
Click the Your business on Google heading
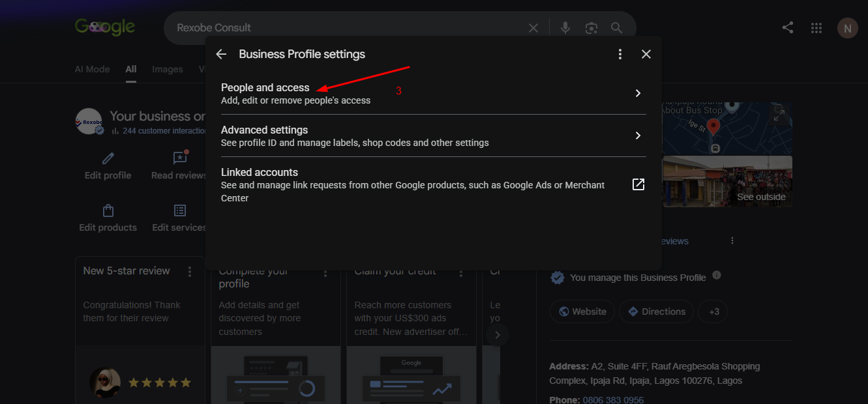(x=157, y=116)
